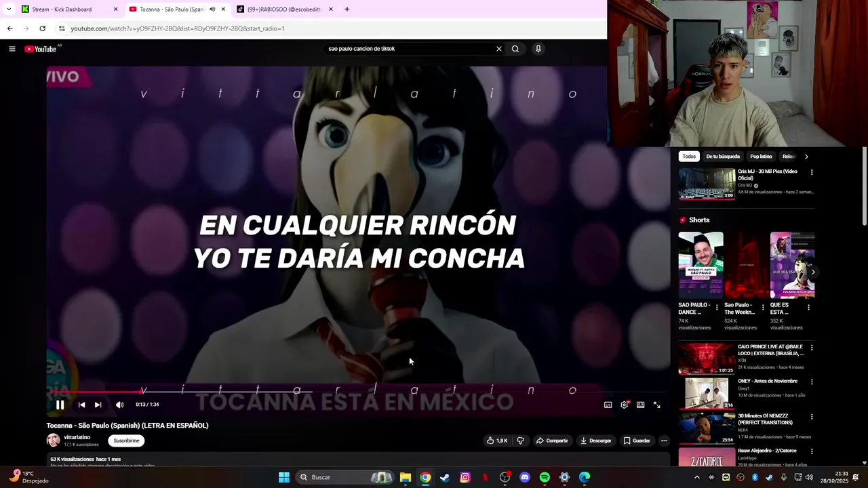Click the Chrome address bar URL
This screenshot has width=868, height=488.
point(178,28)
